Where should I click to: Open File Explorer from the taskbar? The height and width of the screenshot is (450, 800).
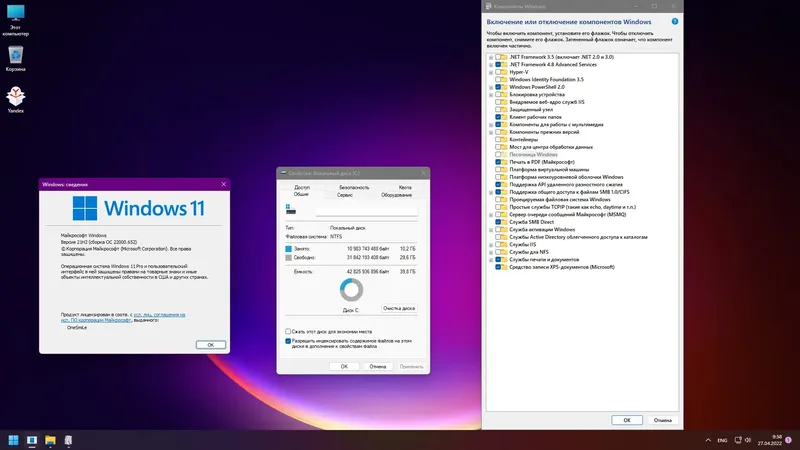pos(49,439)
